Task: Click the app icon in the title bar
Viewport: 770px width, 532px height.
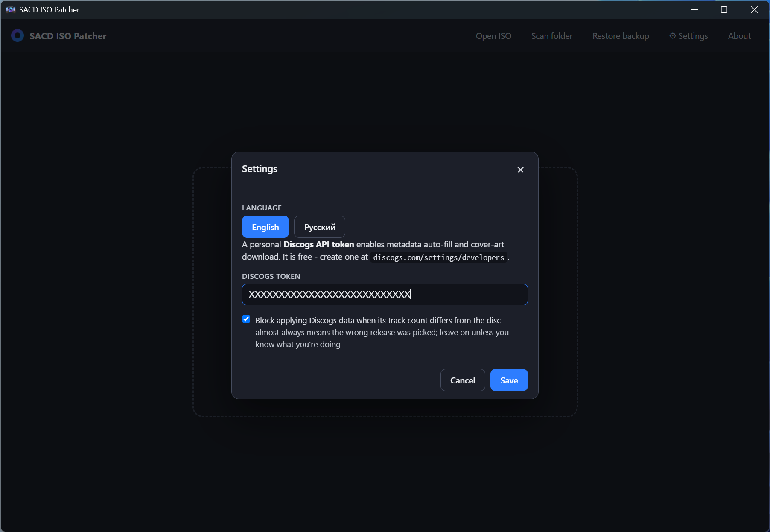Action: tap(11, 9)
